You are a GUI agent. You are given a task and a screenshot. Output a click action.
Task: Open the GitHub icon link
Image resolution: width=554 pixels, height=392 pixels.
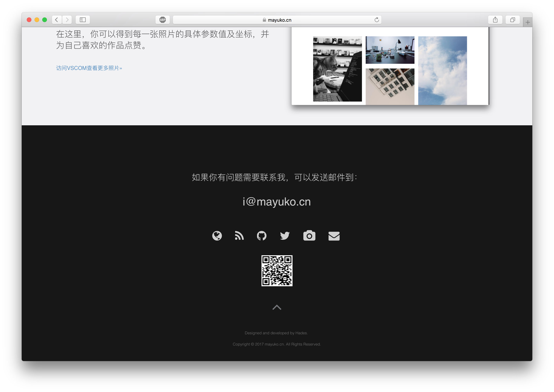(262, 236)
